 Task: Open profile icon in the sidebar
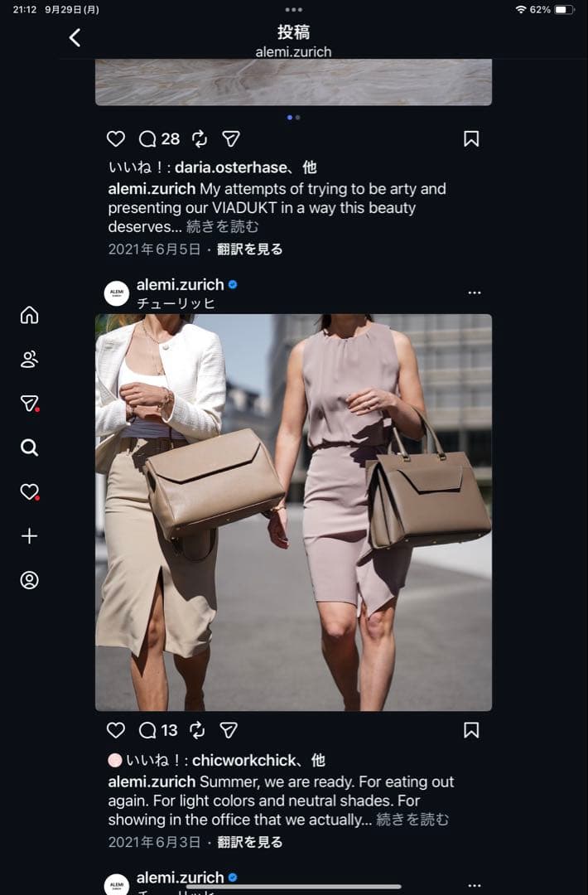[x=29, y=580]
